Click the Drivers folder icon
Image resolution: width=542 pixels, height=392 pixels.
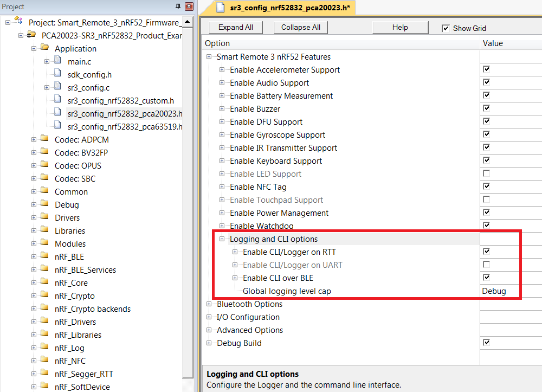44,217
